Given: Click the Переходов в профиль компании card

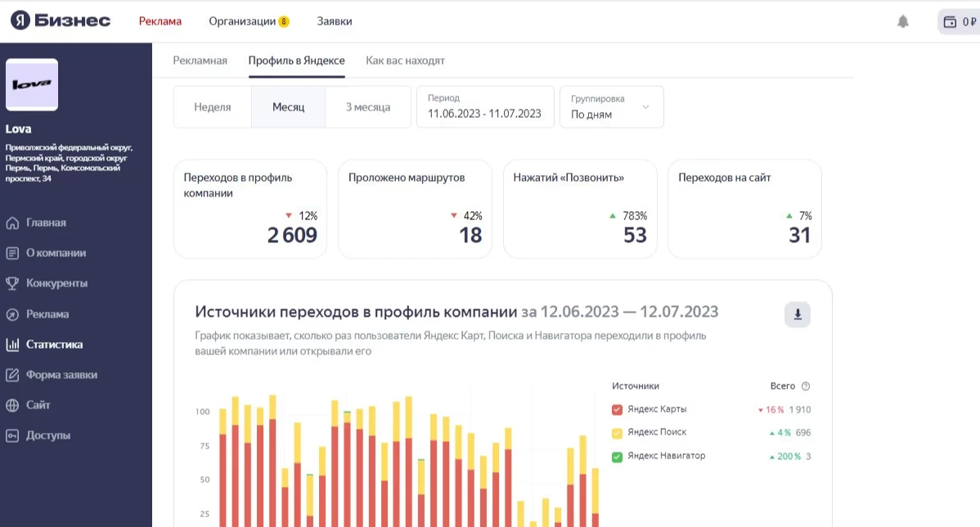Looking at the screenshot, I should click(250, 209).
